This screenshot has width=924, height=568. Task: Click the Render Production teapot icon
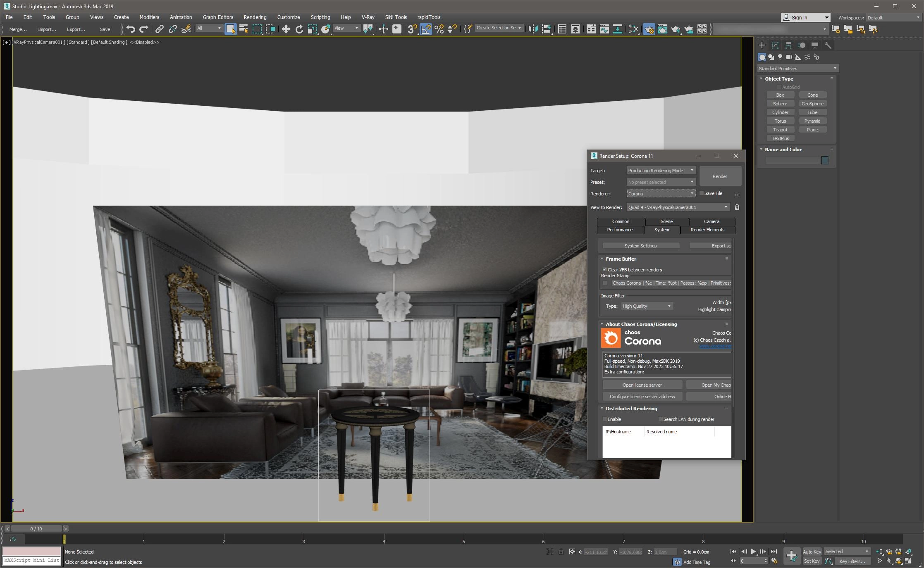tap(676, 29)
